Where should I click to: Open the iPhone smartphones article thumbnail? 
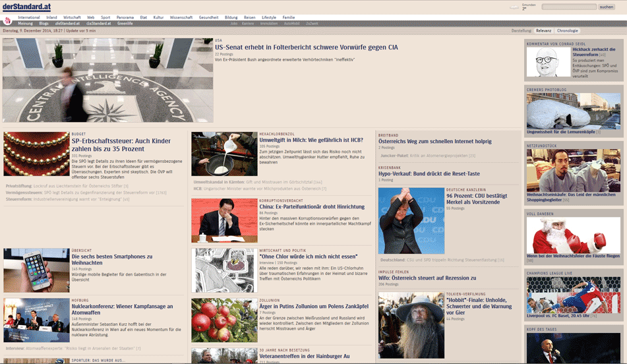36,270
